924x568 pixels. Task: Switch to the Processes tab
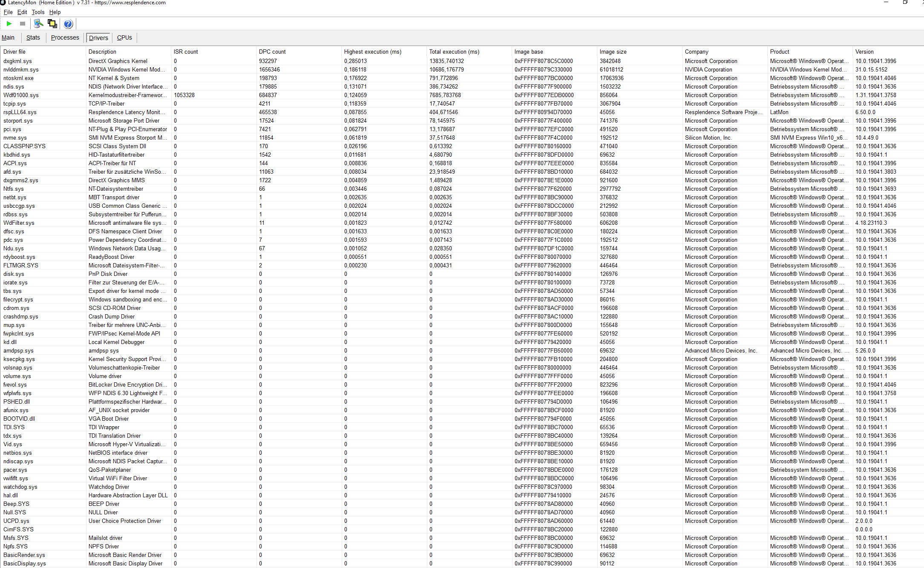point(65,37)
